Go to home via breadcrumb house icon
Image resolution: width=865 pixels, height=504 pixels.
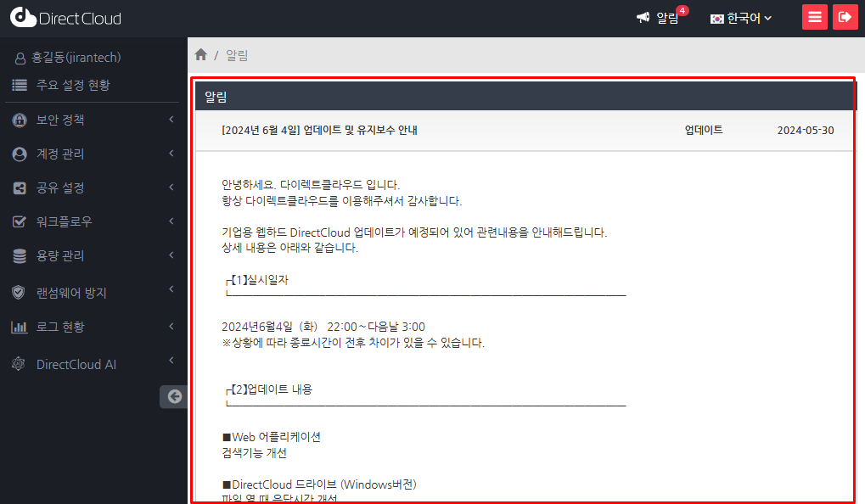[x=201, y=55]
